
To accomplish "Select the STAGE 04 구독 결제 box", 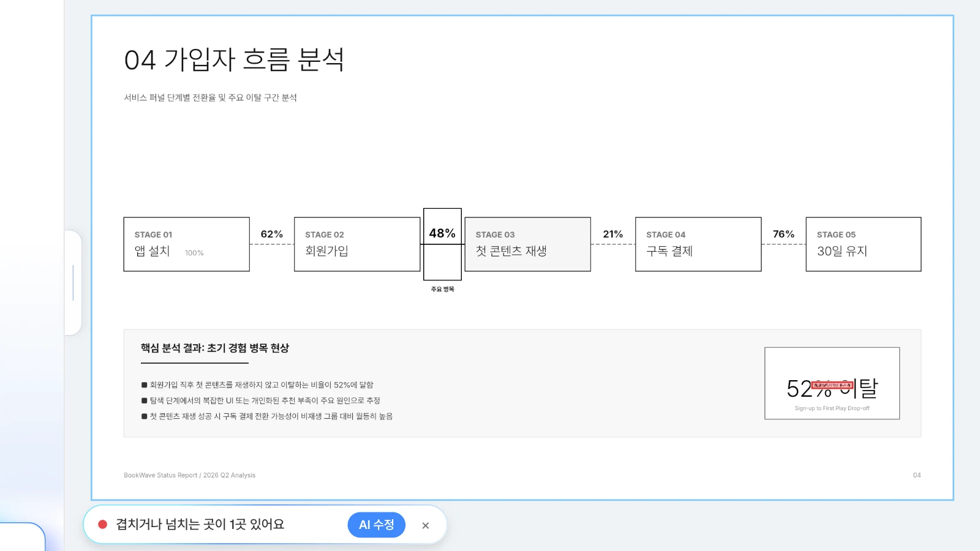I will click(698, 244).
